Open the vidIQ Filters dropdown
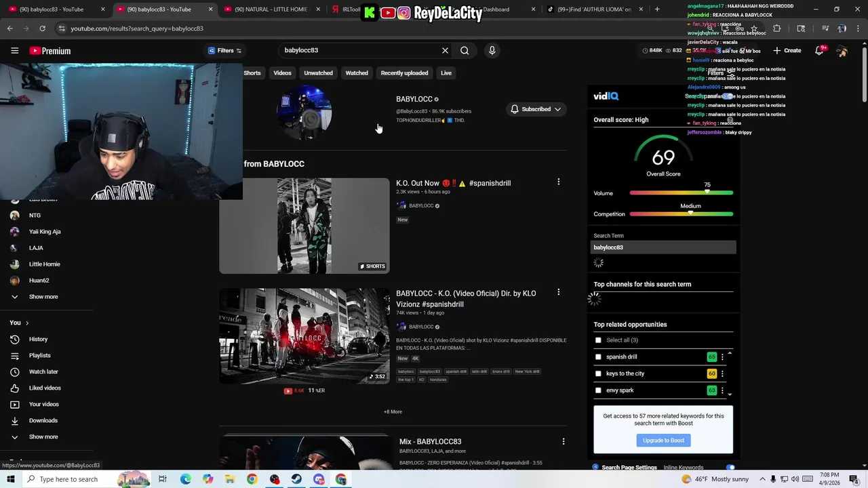 pyautogui.click(x=225, y=50)
